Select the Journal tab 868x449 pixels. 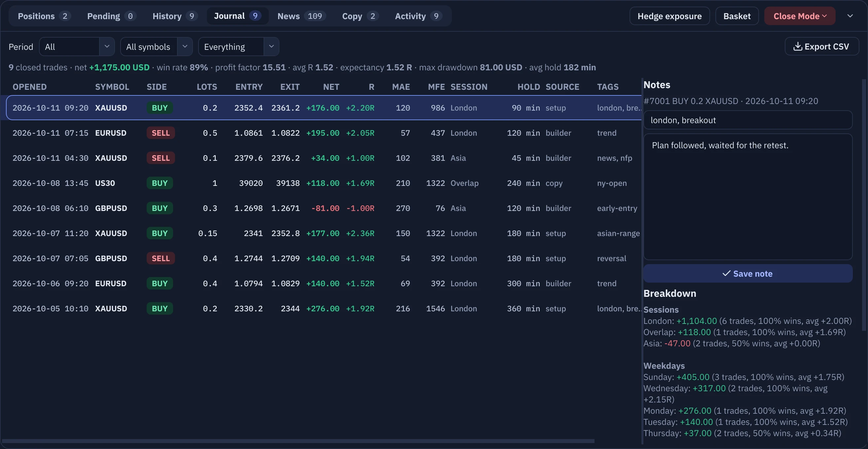point(237,16)
